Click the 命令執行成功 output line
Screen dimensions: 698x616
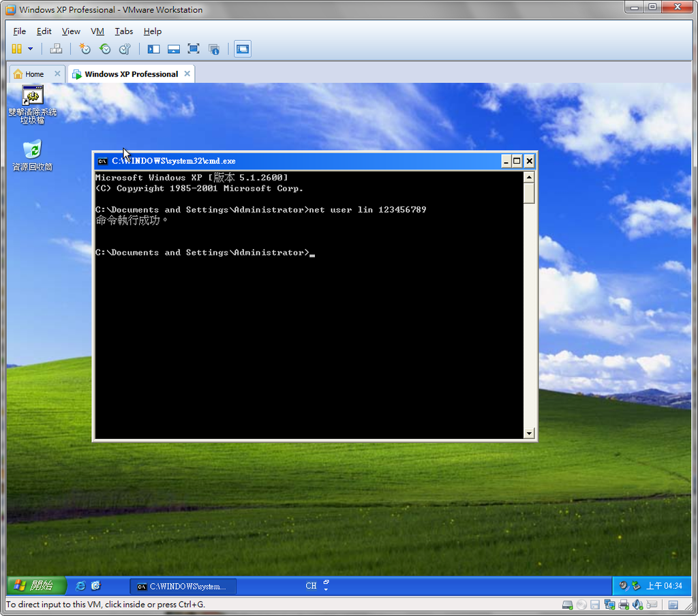[x=132, y=220]
